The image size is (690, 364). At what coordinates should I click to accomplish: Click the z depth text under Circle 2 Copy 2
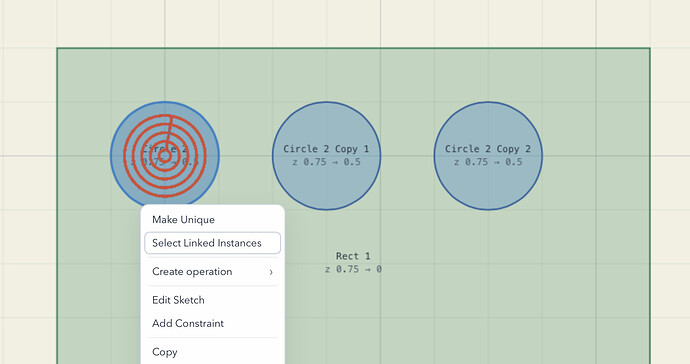(488, 162)
